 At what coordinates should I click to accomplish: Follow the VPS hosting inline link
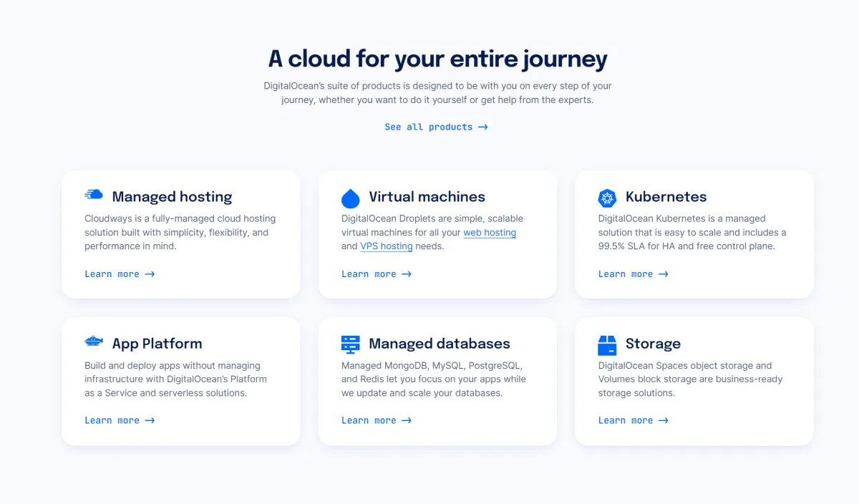click(387, 246)
